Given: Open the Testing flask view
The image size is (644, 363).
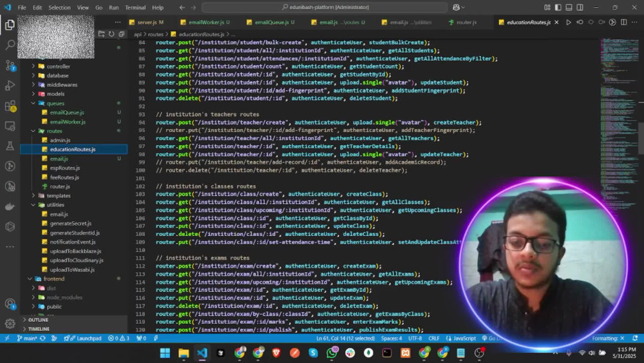Looking at the screenshot, I should [10, 146].
